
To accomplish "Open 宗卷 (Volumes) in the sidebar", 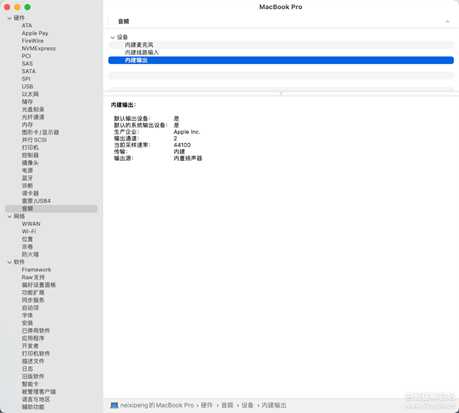I will point(27,247).
